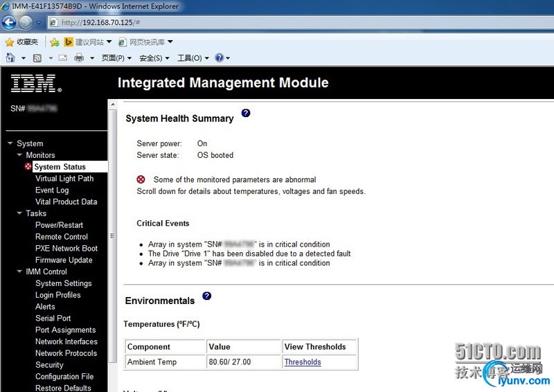
Task: Open the dropdown arrow beside feeds icon
Action: [51, 58]
